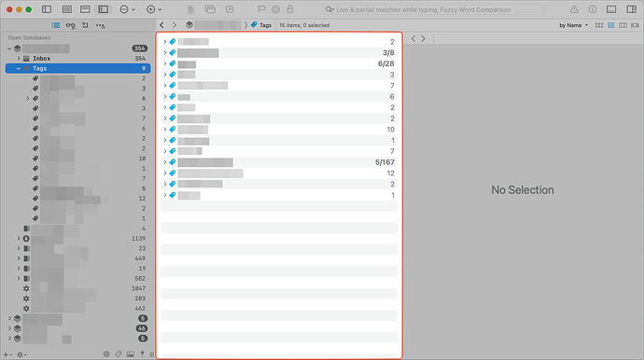
Task: Click the lock icon in the toolbar
Action: point(290,9)
